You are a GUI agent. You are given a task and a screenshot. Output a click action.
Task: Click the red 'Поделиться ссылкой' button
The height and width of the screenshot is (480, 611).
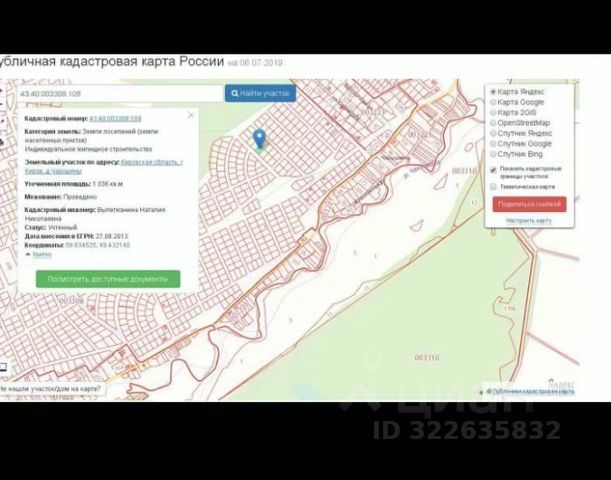(x=529, y=204)
